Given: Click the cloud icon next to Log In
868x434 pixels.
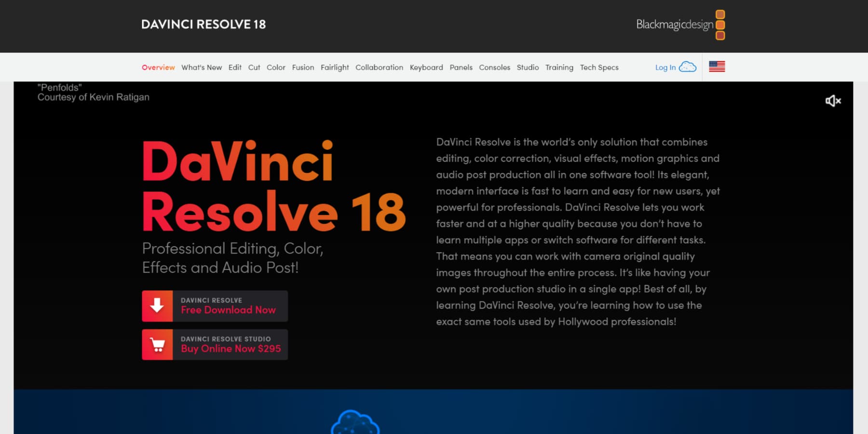Looking at the screenshot, I should (687, 67).
